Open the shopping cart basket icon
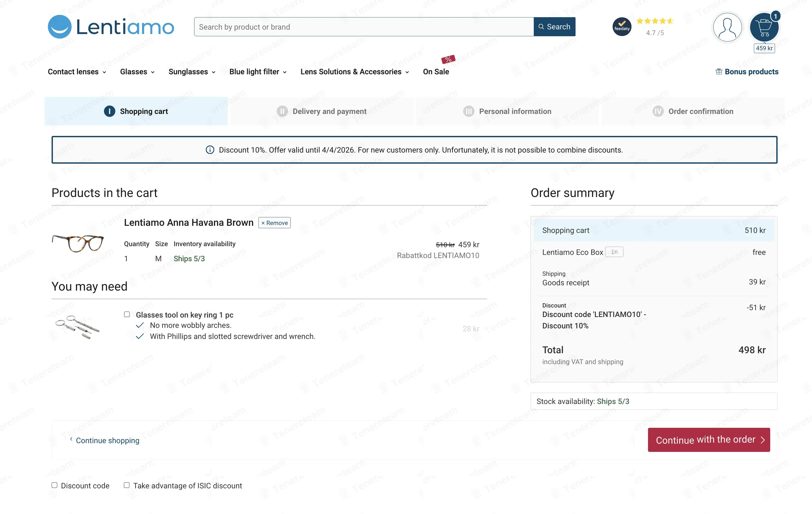Screen dimensions: 812x514 [764, 27]
